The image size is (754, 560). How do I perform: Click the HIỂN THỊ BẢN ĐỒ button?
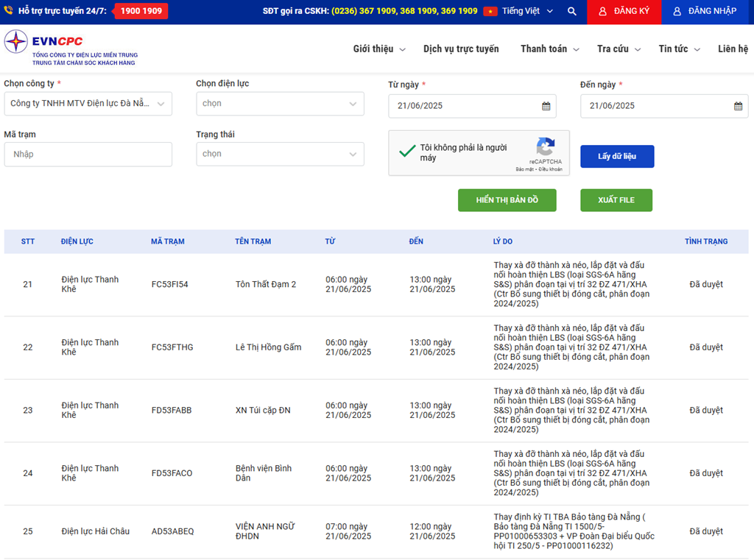(507, 200)
